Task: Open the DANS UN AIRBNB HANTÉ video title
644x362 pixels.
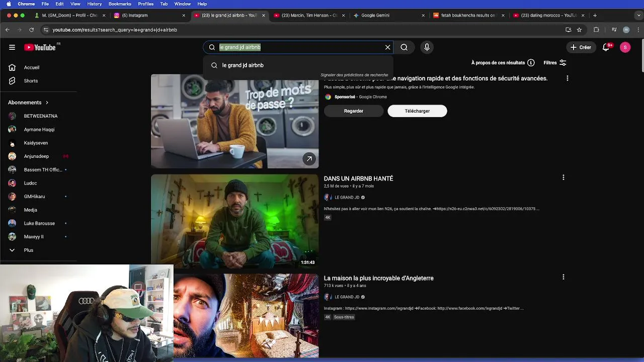Action: (x=358, y=178)
